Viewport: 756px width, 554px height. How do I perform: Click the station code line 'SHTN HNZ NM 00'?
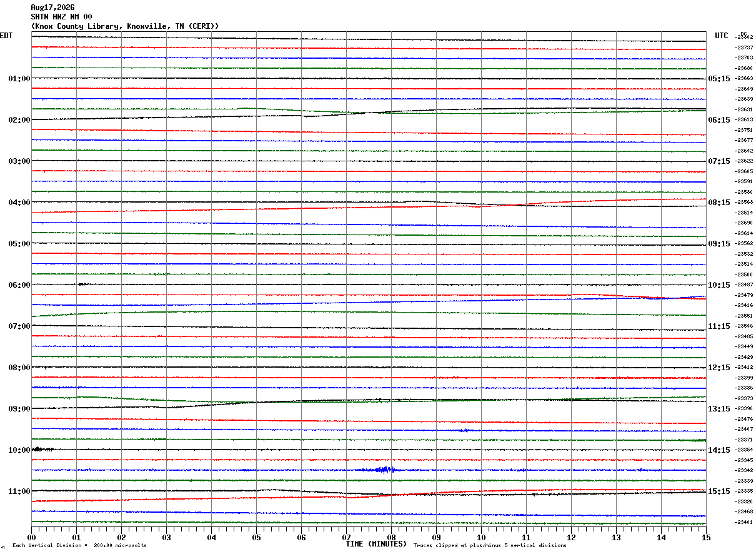(x=62, y=17)
